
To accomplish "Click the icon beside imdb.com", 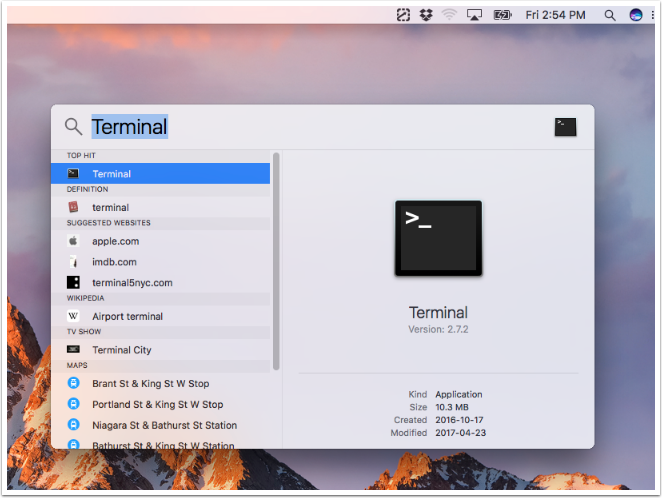I will [73, 262].
